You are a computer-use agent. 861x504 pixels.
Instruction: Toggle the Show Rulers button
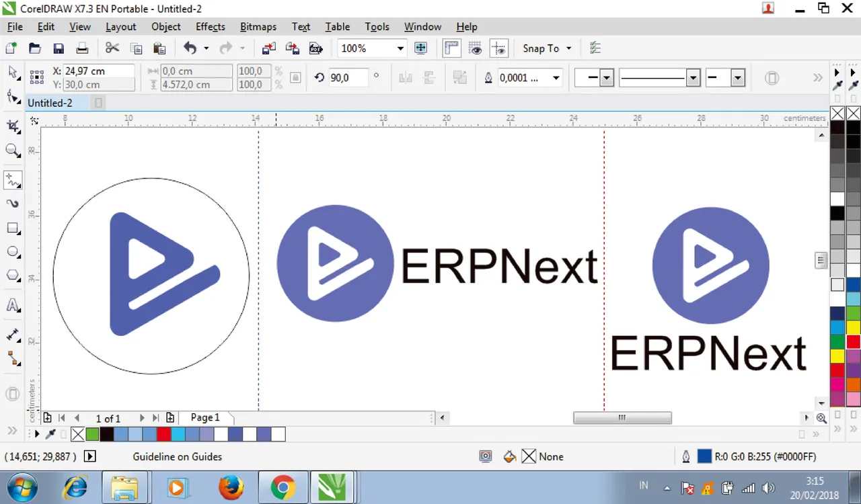451,48
